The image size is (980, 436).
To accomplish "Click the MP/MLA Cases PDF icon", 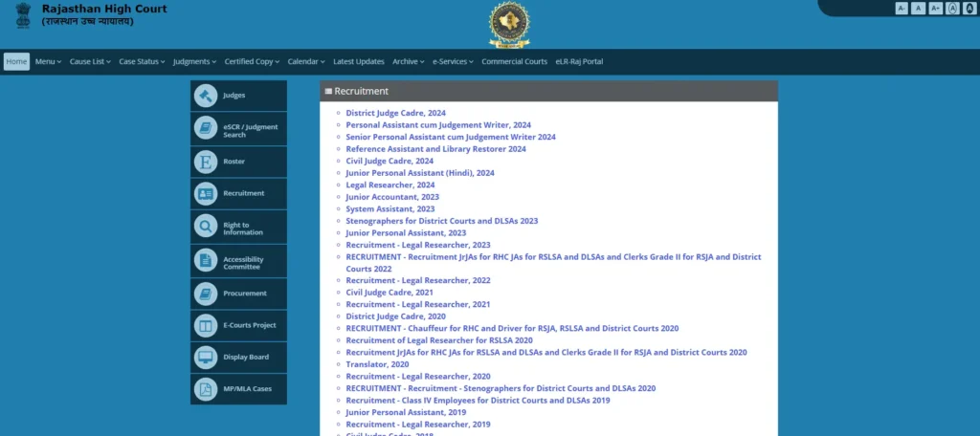I will tap(206, 389).
